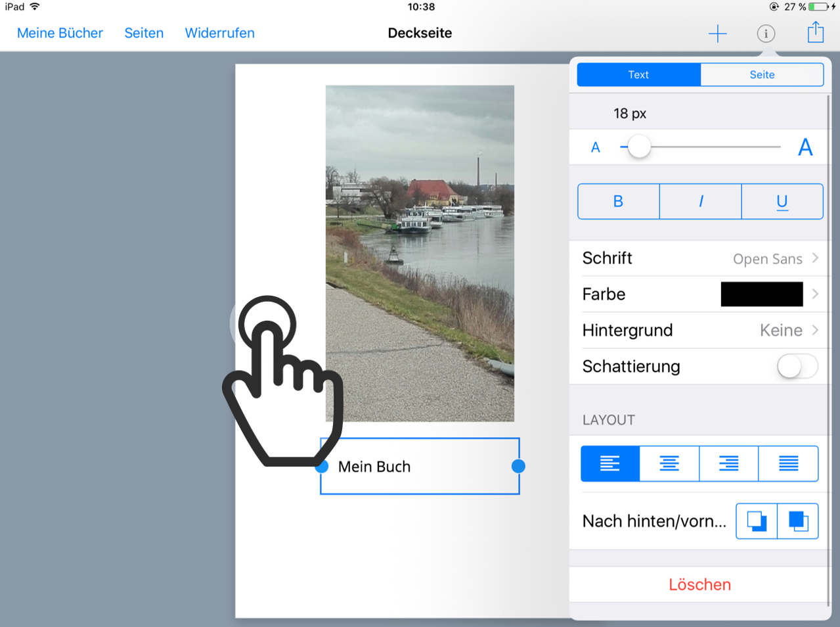Tap the Mein Buch text box
The image size is (840, 627).
pos(420,466)
